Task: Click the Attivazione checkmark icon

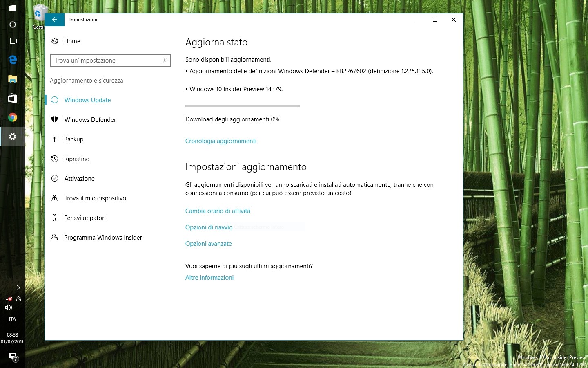Action: (x=55, y=178)
